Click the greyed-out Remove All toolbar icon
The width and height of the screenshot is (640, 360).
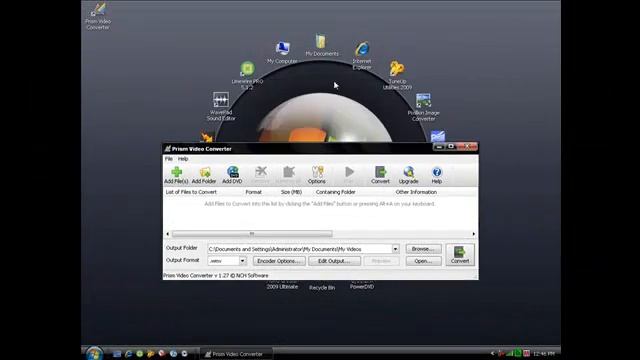289,175
